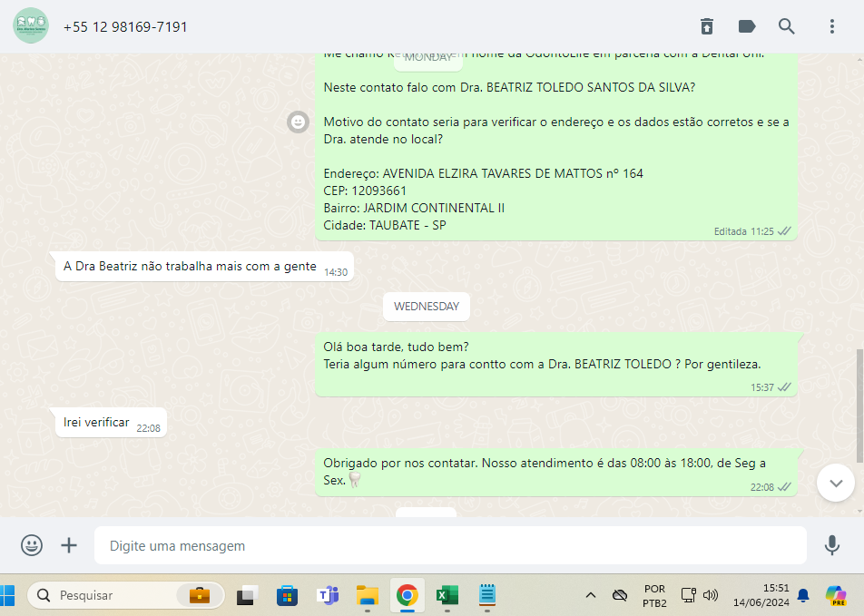This screenshot has height=616, width=864.
Task: Open notifications bell icon
Action: click(803, 595)
